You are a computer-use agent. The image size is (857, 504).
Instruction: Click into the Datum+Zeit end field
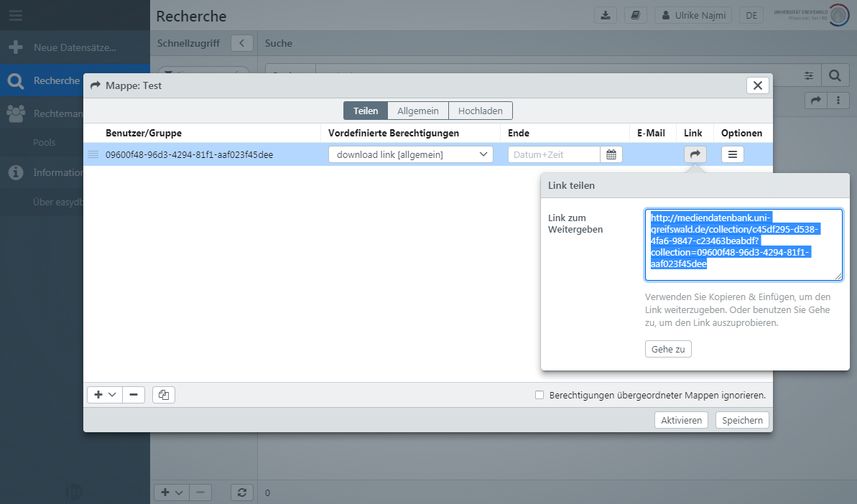click(x=554, y=154)
